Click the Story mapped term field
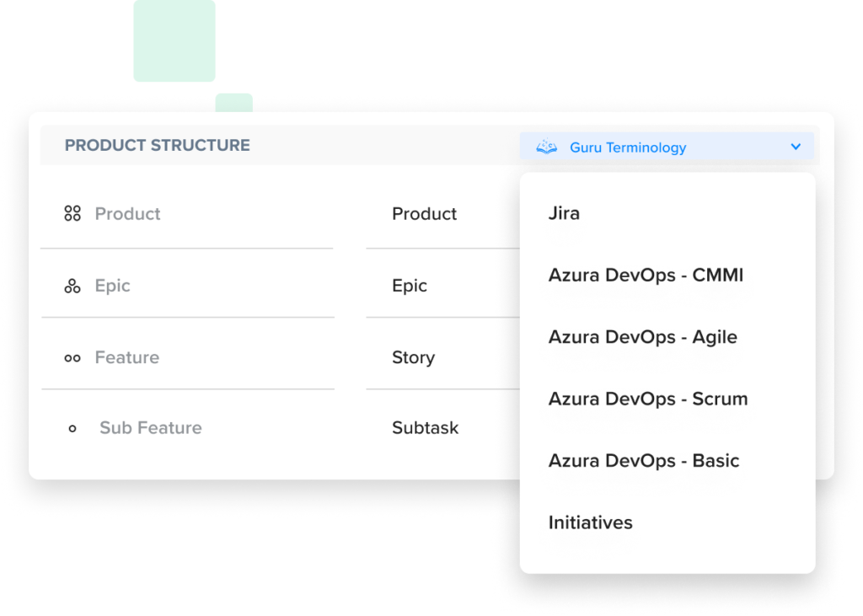Screen dimensions: 863x616 point(413,357)
